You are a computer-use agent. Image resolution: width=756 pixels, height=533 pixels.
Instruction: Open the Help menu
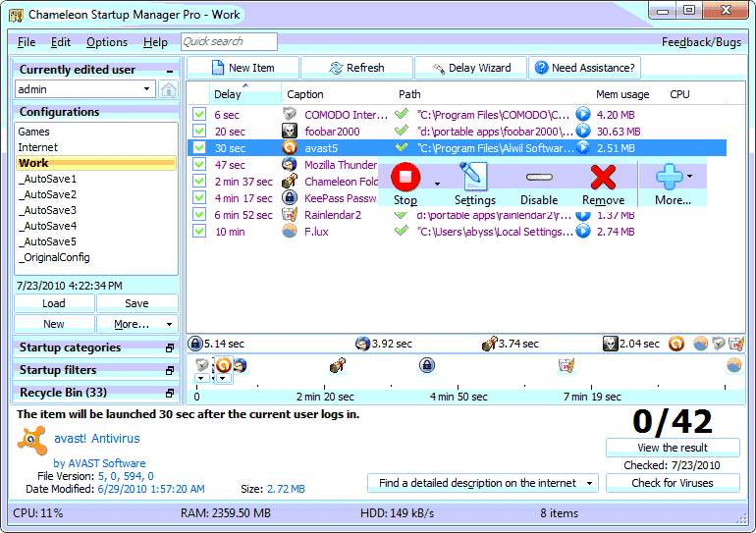(x=155, y=42)
